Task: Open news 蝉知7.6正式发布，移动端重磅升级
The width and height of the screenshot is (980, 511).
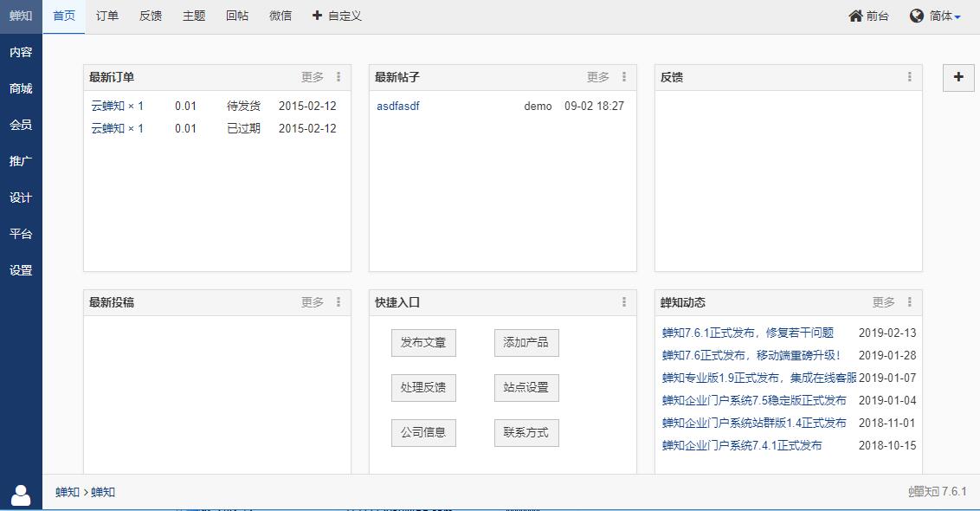Action: point(751,355)
